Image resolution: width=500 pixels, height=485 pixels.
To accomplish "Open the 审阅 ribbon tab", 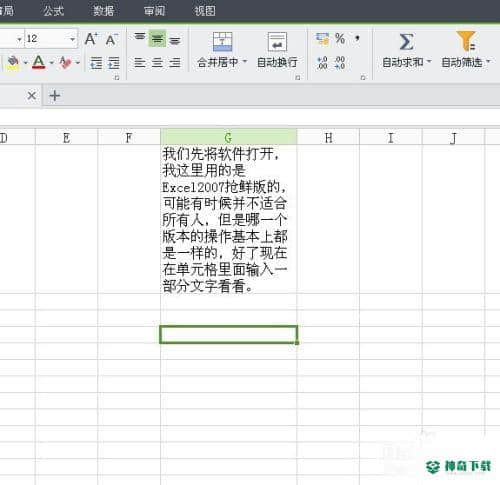I will click(154, 11).
